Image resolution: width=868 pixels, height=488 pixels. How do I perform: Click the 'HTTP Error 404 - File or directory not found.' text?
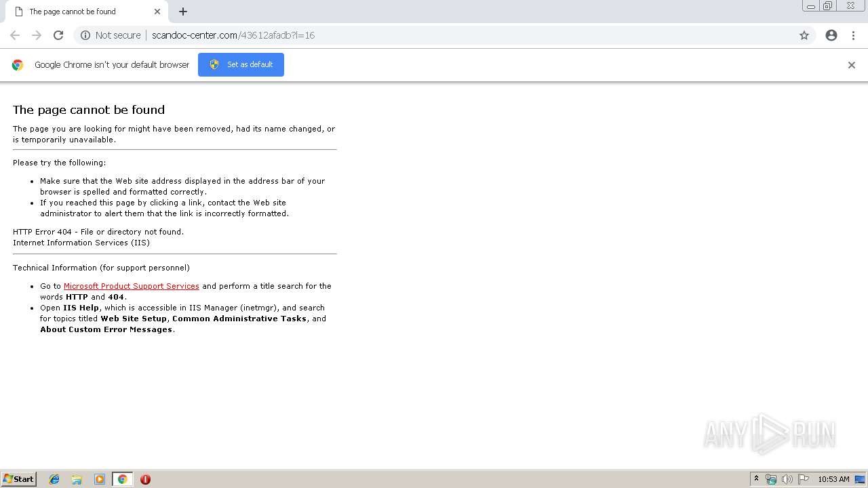[98, 232]
